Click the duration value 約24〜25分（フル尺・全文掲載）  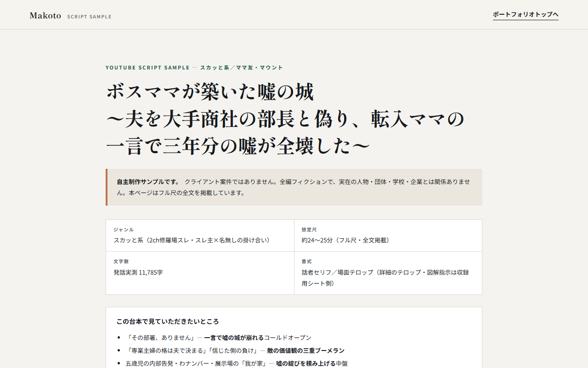(347, 240)
